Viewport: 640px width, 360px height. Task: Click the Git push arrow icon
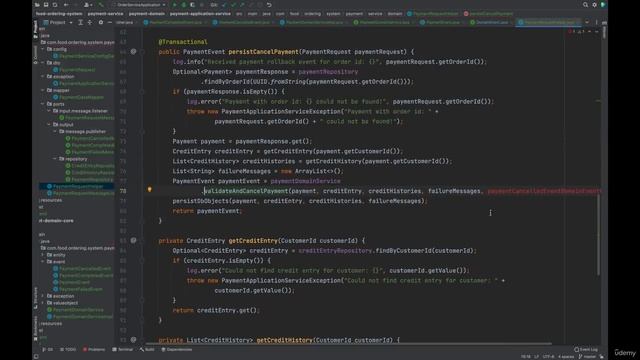click(242, 5)
